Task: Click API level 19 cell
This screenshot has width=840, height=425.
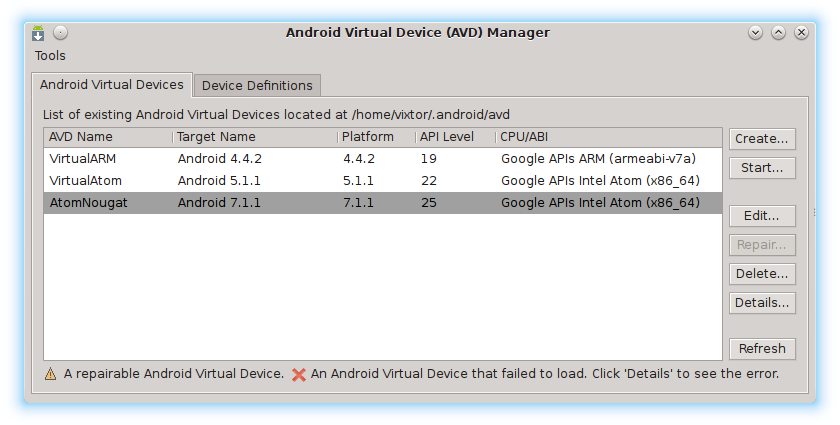Action: pos(429,159)
